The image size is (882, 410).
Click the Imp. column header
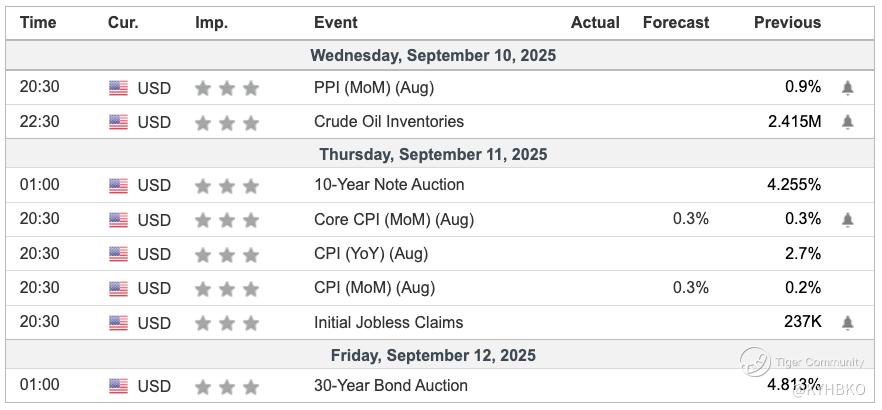[x=211, y=22]
